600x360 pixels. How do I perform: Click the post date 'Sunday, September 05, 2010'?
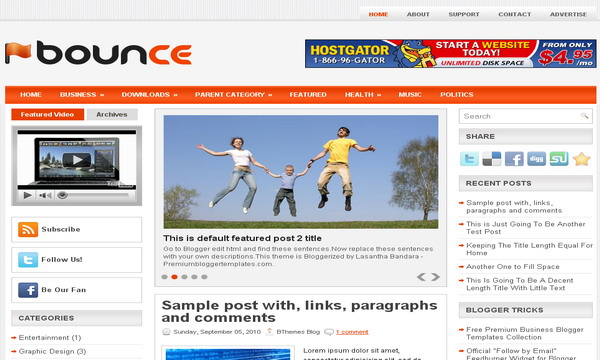(x=217, y=332)
